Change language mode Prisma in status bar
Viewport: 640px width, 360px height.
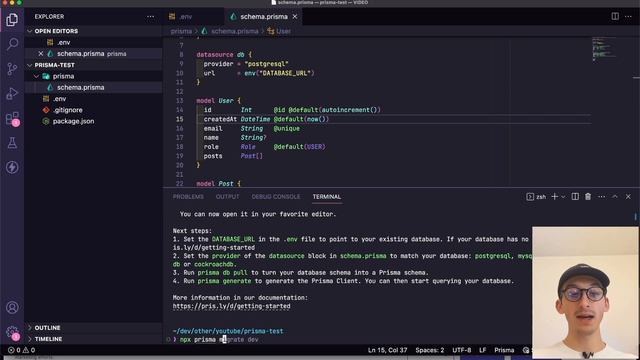[x=504, y=350]
